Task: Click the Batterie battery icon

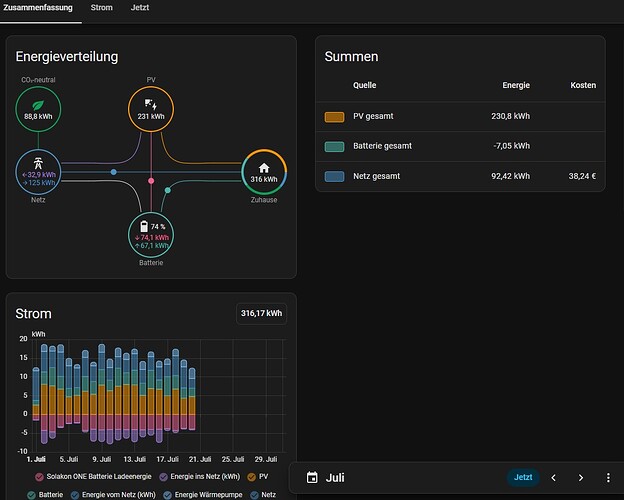Action: pyautogui.click(x=144, y=227)
